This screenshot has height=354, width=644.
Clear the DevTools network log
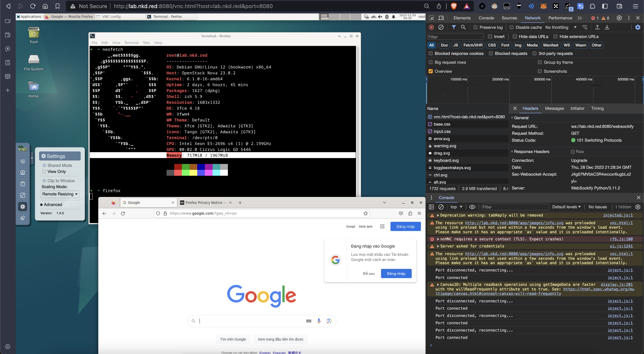(441, 27)
